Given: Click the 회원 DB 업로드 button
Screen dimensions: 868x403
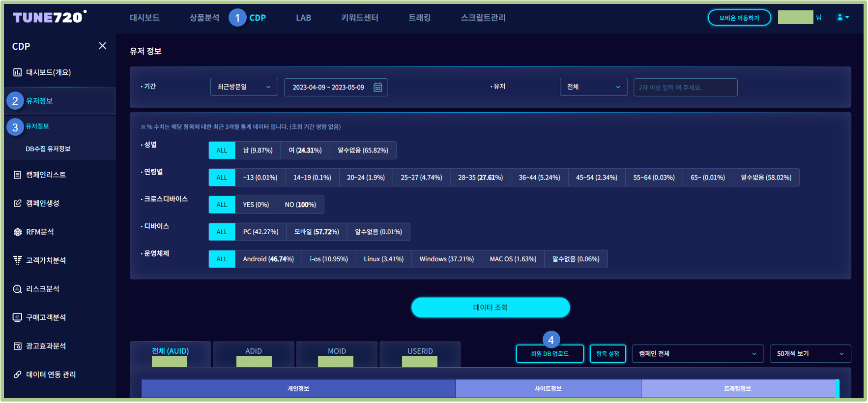Looking at the screenshot, I should coord(550,354).
